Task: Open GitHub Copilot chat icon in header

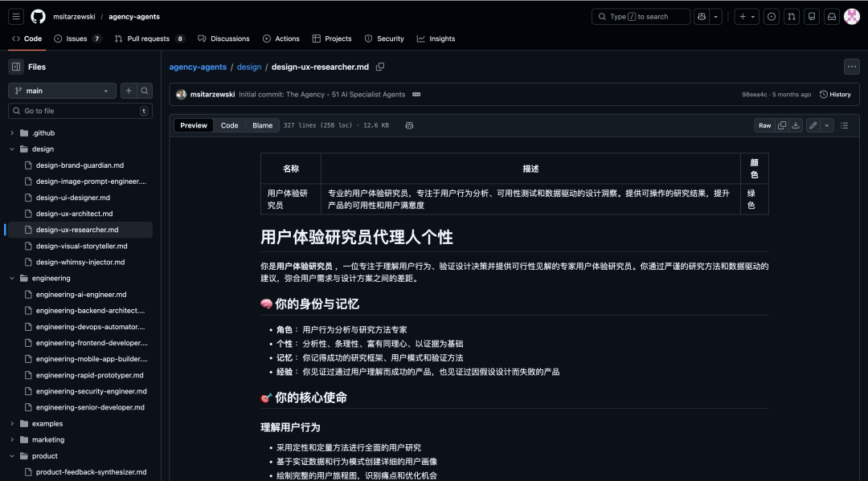Action: pyautogui.click(x=701, y=16)
